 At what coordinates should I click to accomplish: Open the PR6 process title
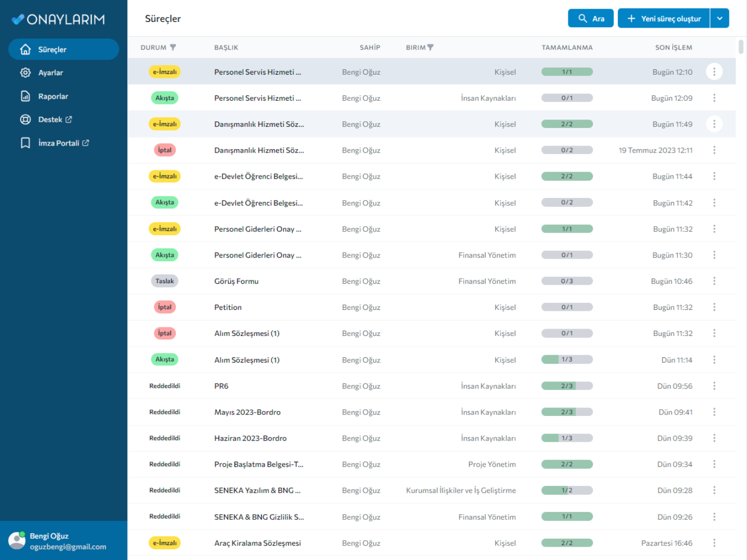tap(221, 386)
